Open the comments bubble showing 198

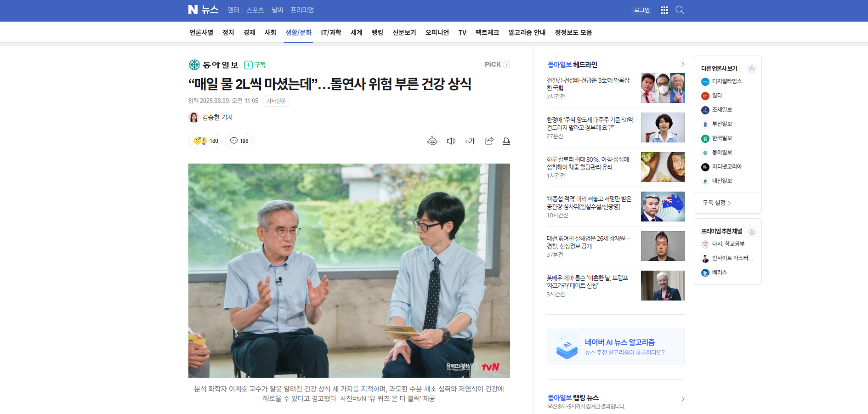239,141
